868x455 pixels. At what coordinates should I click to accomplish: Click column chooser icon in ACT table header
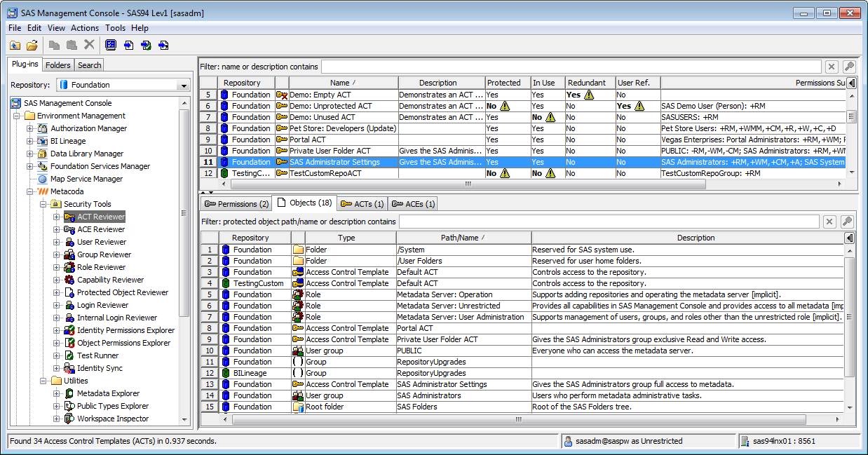point(852,83)
